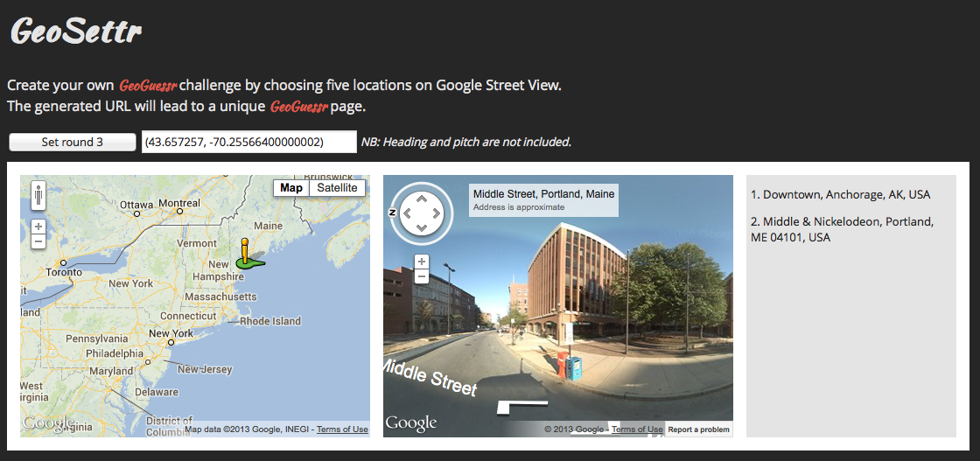This screenshot has width=980, height=461.
Task: Open the map Terms of Use link
Action: pos(342,430)
